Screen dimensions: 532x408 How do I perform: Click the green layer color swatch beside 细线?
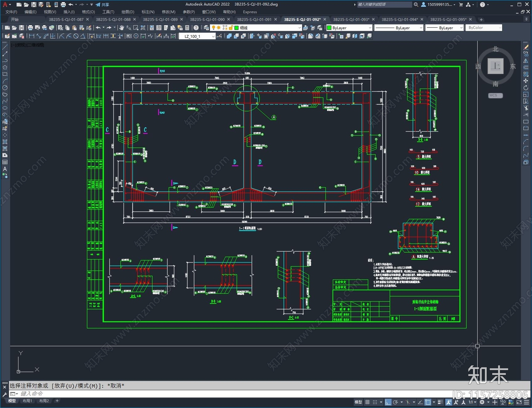point(236,28)
